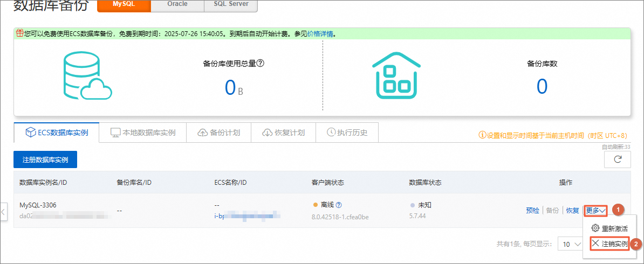Click the 自动刷新 countdown text

[x=616, y=147]
